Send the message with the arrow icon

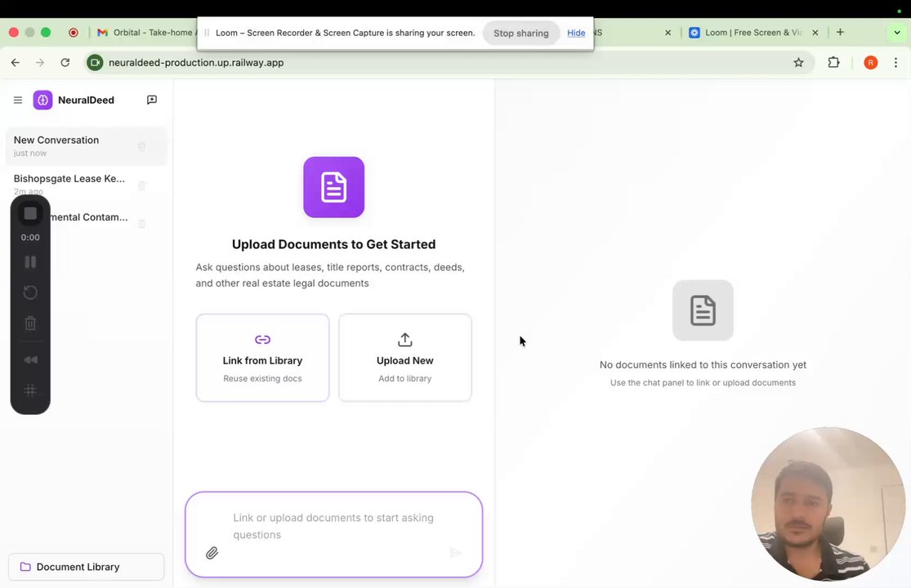click(x=456, y=553)
